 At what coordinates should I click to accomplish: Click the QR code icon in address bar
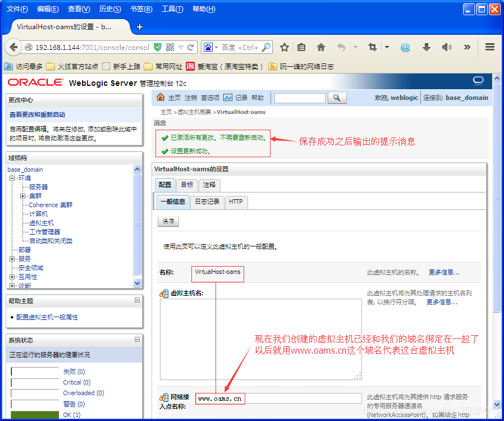tap(170, 48)
